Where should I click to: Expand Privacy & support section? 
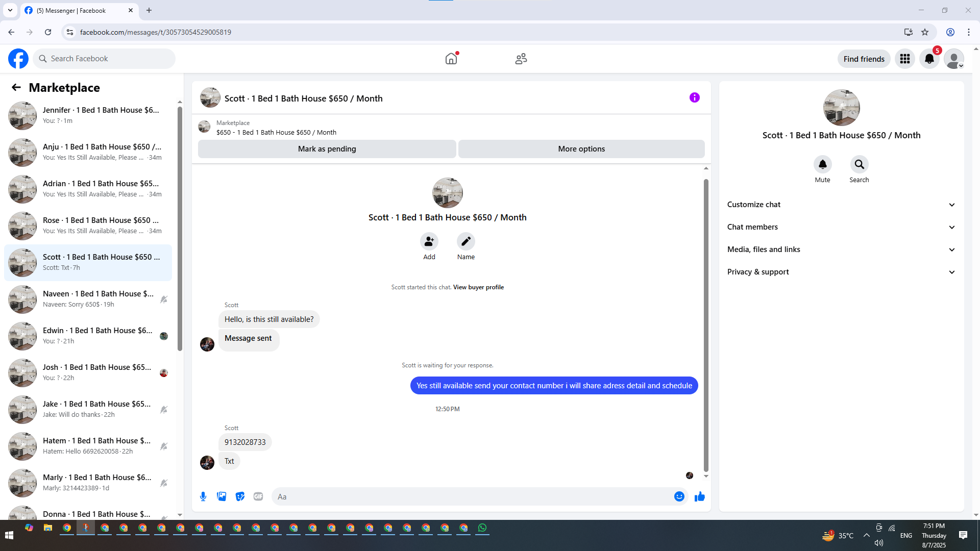pos(841,272)
